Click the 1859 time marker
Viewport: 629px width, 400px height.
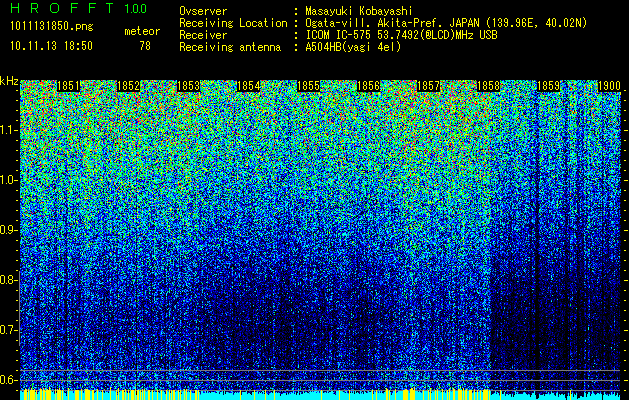click(549, 86)
